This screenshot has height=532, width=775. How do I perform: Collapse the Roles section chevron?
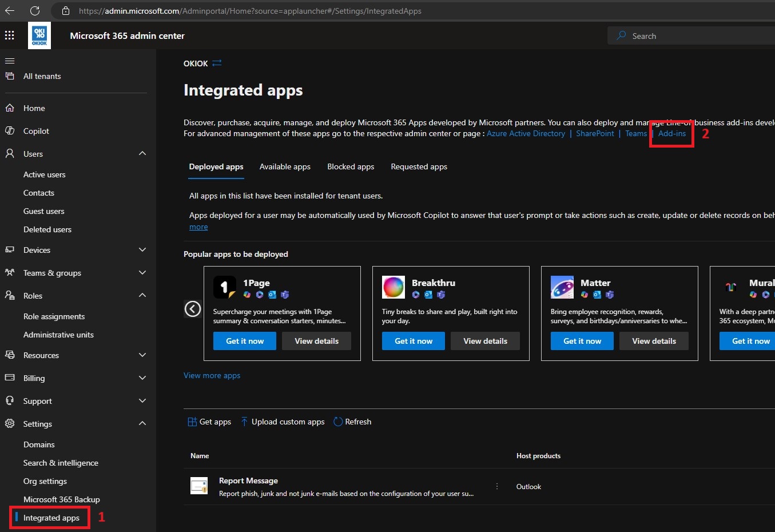[142, 295]
